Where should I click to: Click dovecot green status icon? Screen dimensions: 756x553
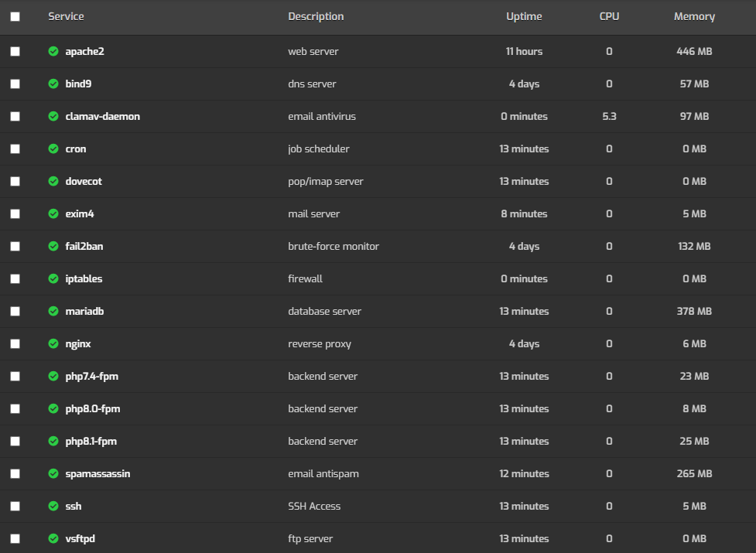(53, 181)
